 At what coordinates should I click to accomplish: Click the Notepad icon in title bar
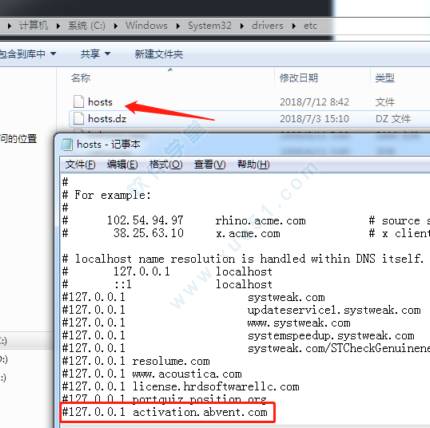68,145
